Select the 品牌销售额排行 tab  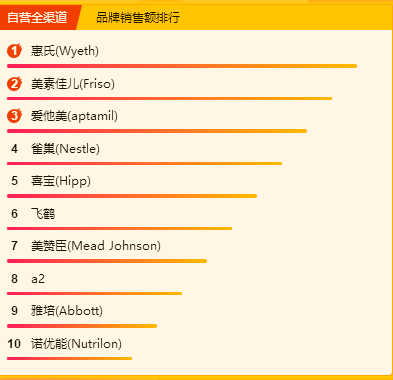138,17
